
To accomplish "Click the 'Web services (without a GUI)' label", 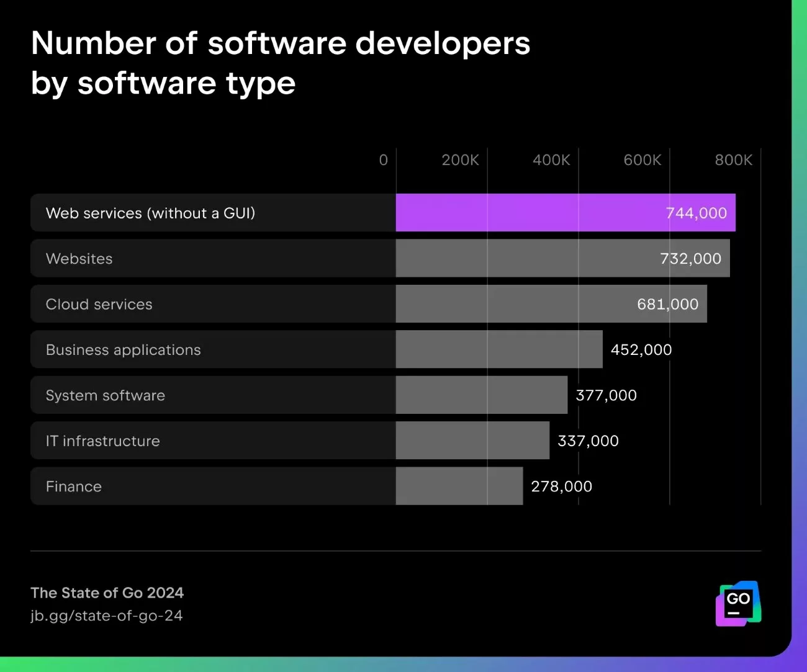I will (150, 213).
